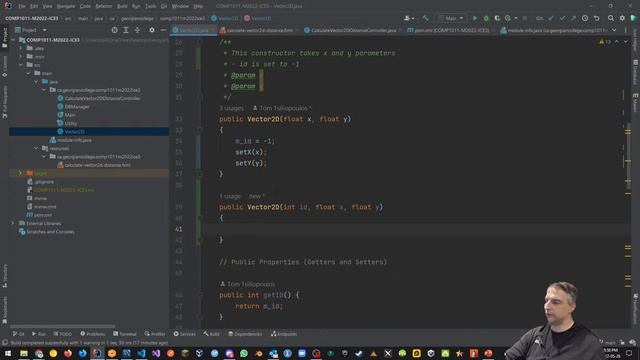The width and height of the screenshot is (640, 360).
Task: Click the Git update project arrow icon
Action: [551, 18]
